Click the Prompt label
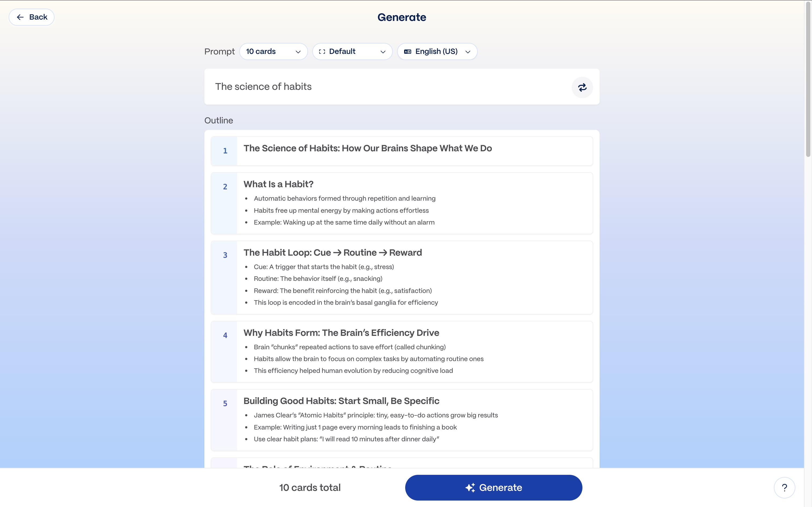Viewport: 812px width, 507px height. click(219, 51)
